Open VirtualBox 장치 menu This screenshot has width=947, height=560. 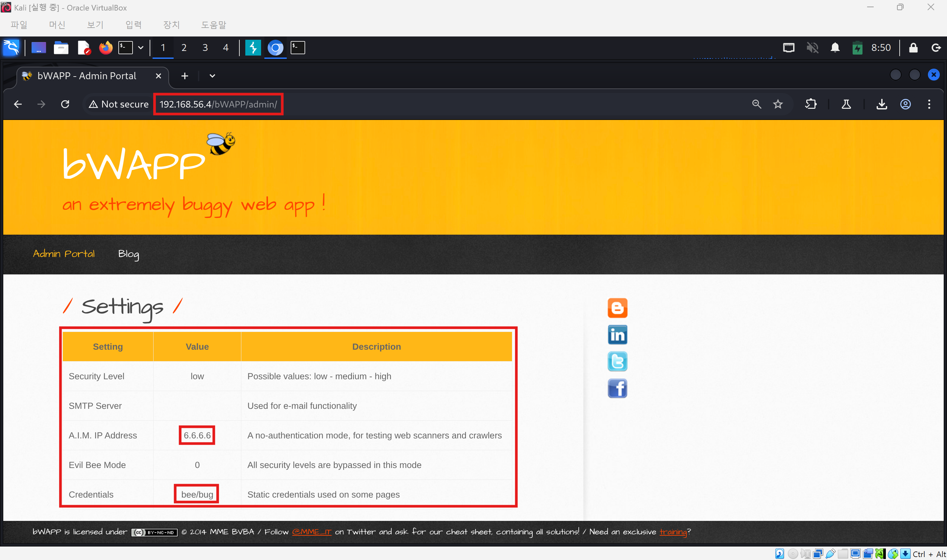coord(171,25)
